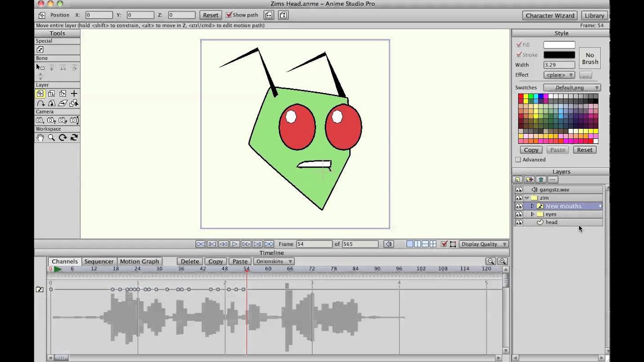This screenshot has width=644, height=362.
Task: Rewind to the first frame
Action: 200,244
